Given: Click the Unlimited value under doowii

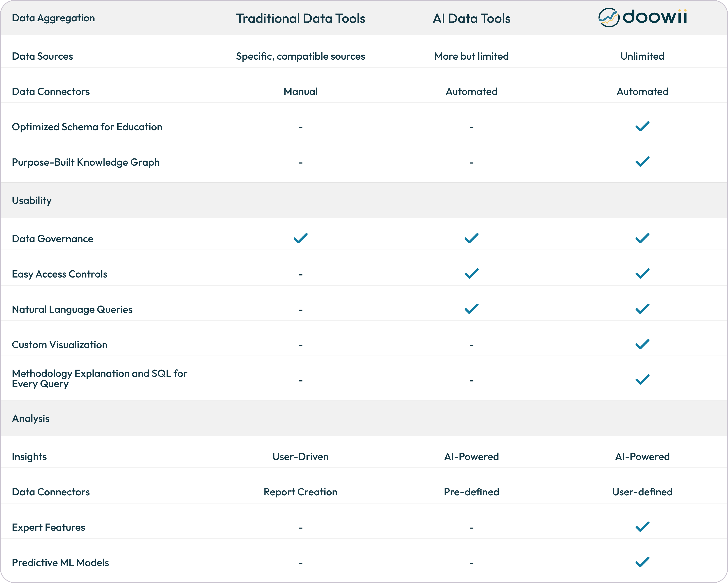Looking at the screenshot, I should click(642, 56).
